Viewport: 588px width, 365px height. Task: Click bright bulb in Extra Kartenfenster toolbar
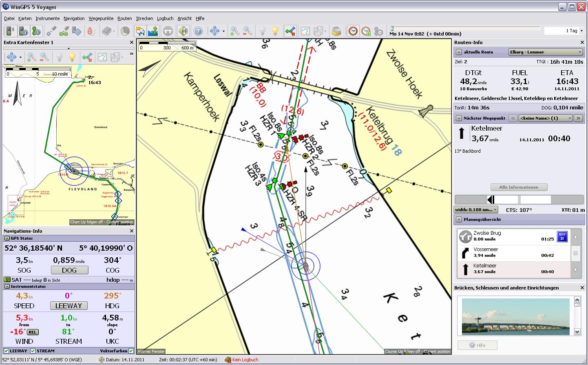click(x=72, y=57)
